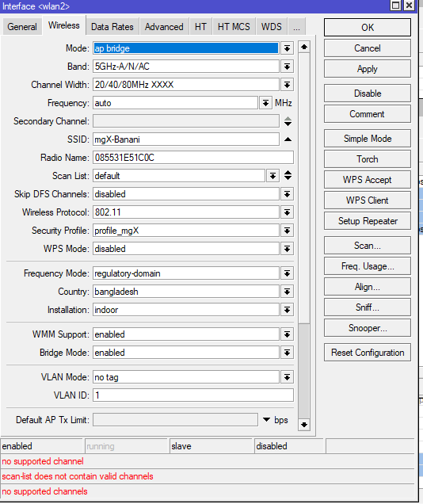Click WPS Accept
Screen dimensions: 423x504
click(x=367, y=180)
